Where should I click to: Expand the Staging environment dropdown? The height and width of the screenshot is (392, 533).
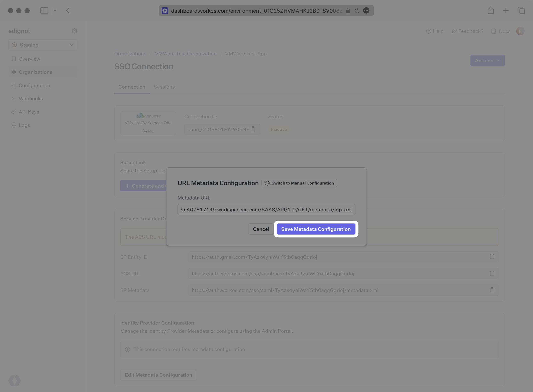43,45
